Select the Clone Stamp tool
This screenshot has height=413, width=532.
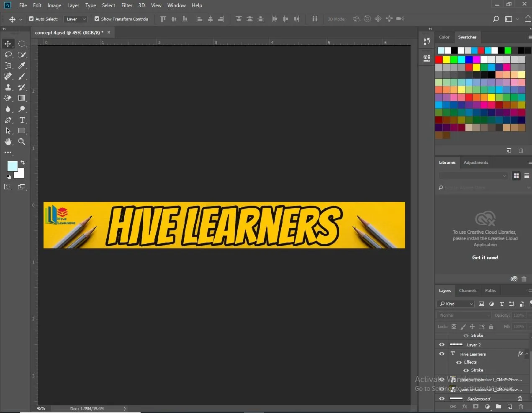click(8, 87)
